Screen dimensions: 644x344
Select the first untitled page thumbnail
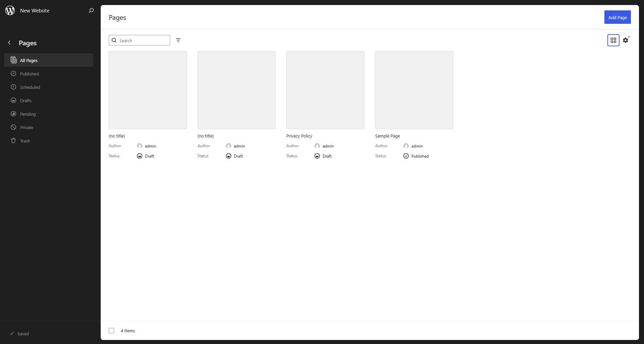[x=148, y=90]
